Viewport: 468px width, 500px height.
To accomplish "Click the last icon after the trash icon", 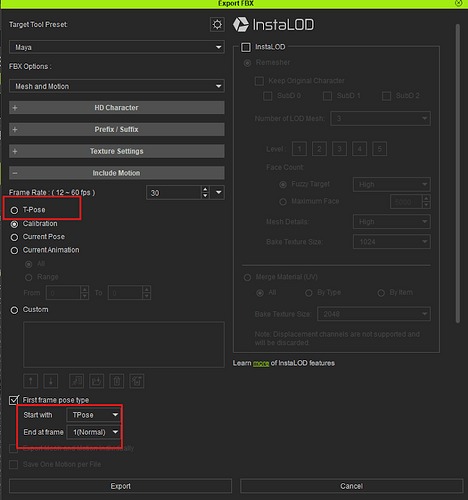I will coord(137,381).
